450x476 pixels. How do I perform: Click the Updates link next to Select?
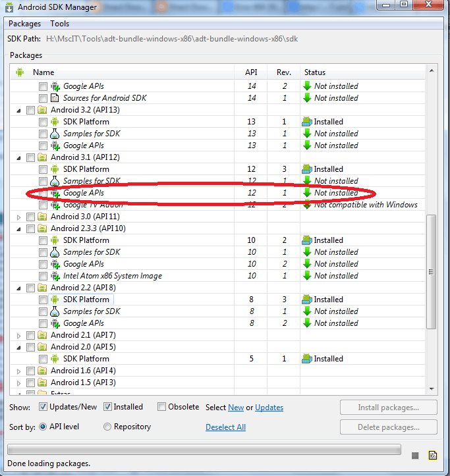(269, 408)
